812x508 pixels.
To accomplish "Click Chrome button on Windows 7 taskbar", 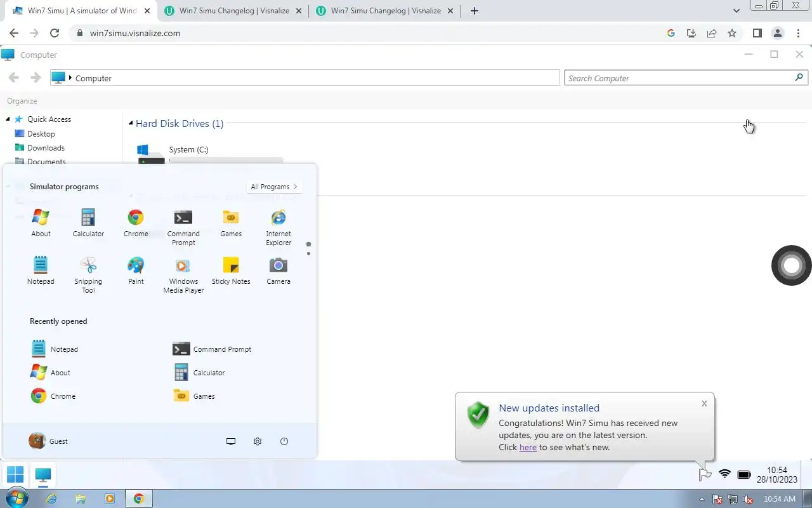I will [139, 498].
